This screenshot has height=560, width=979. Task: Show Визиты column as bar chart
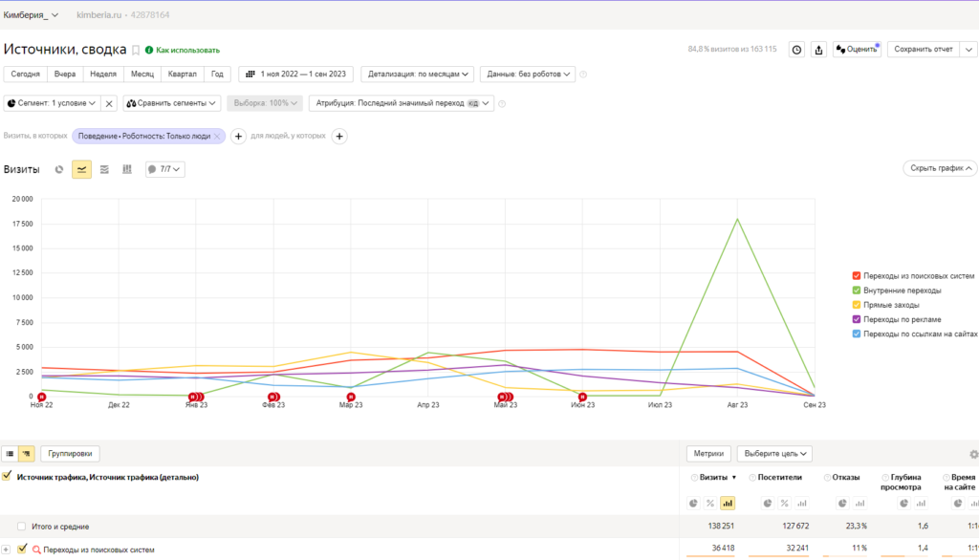click(728, 504)
